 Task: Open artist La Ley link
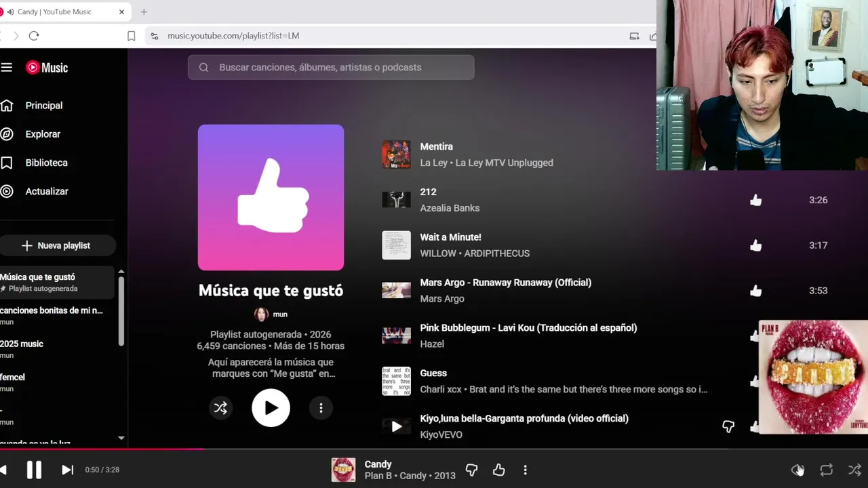(434, 163)
